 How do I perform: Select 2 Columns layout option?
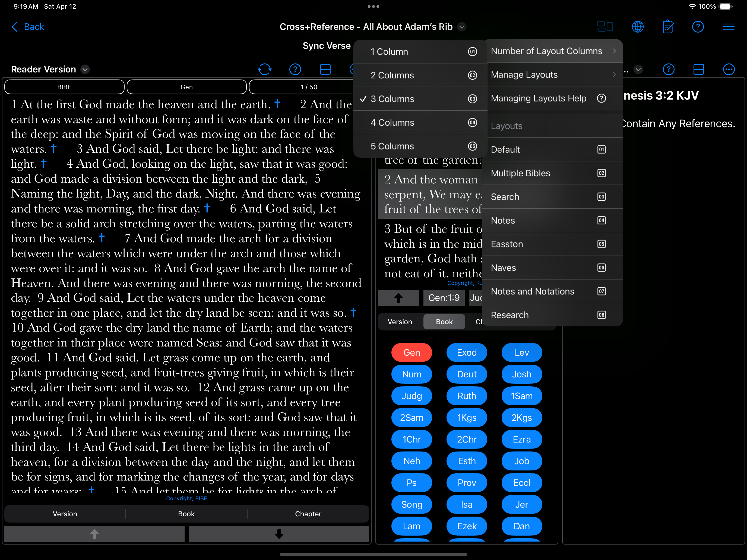click(x=420, y=75)
